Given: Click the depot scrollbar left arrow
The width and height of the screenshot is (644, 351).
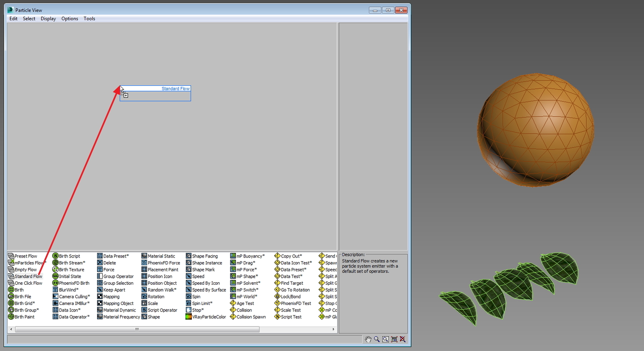Looking at the screenshot, I should (11, 329).
